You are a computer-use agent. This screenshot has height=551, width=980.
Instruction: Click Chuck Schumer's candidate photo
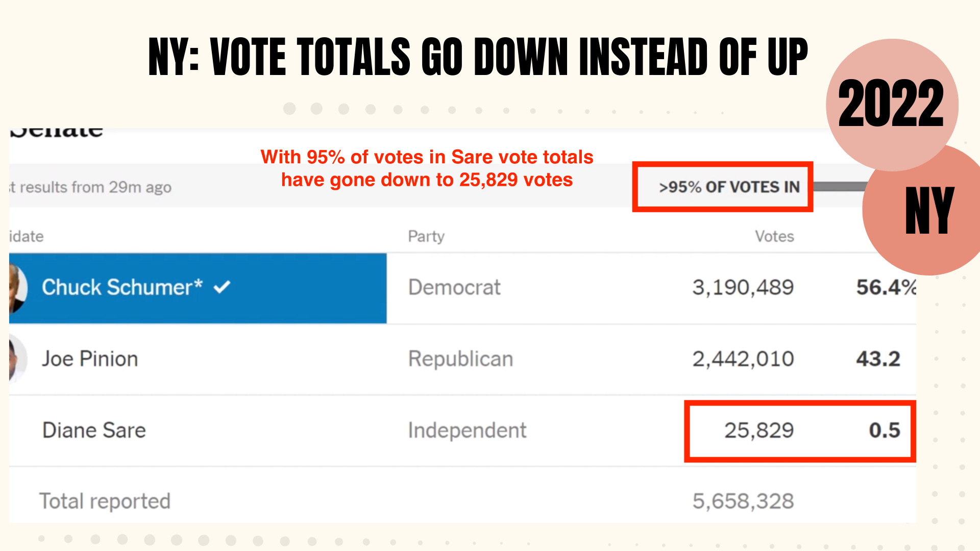[x=18, y=289]
